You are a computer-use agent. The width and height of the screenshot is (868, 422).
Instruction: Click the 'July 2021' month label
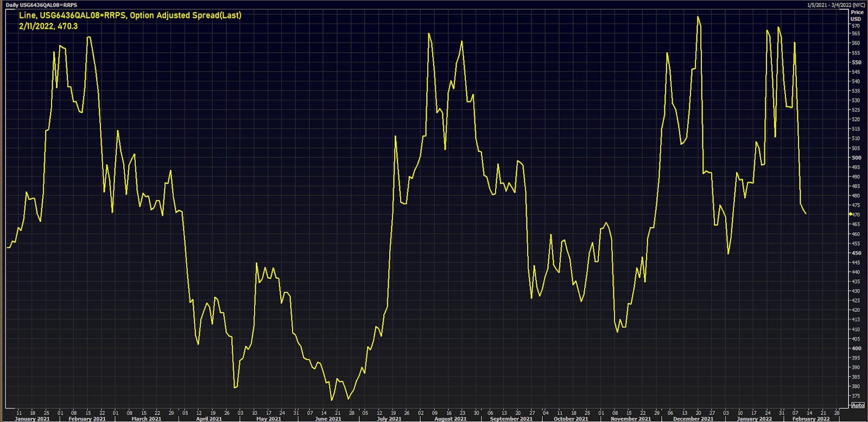point(389,419)
